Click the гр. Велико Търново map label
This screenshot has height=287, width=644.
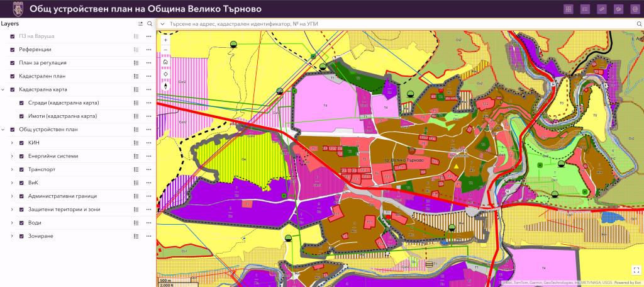point(402,160)
